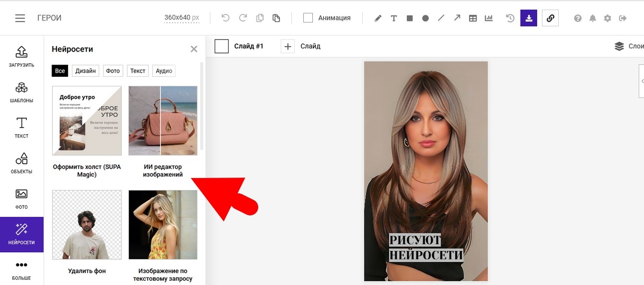Screen dimensions: 644x285
Task: Click the Нейросети panel scrollbar
Action: pos(202,106)
